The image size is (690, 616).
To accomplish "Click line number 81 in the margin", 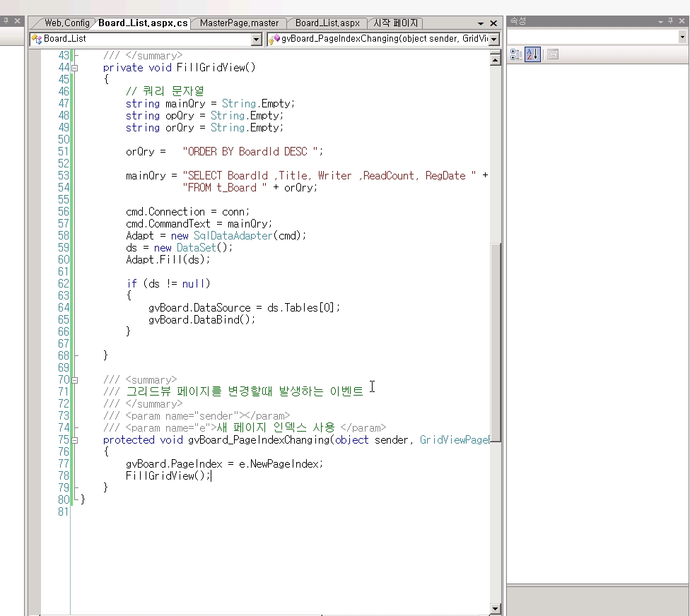I will click(64, 512).
